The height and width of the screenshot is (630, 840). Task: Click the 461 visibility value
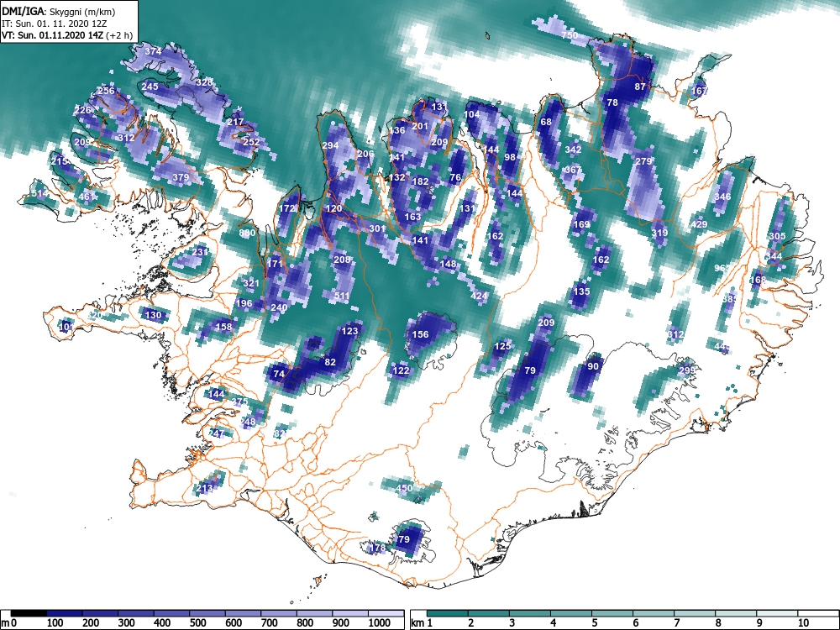(x=87, y=197)
